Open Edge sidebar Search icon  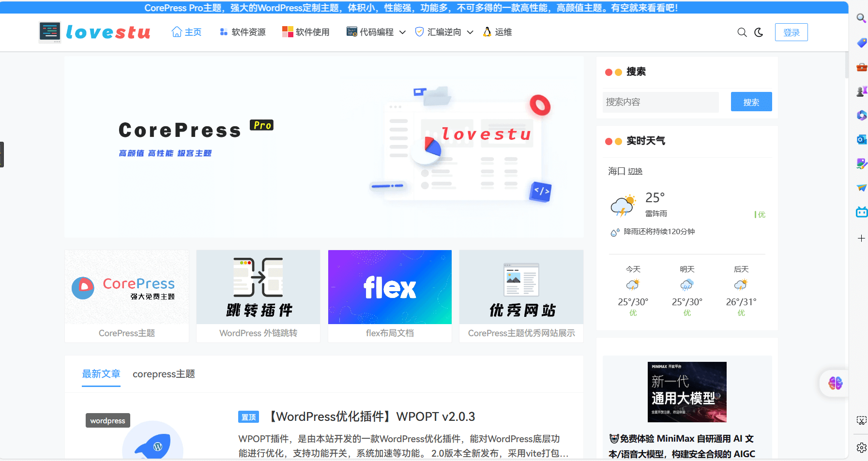(x=861, y=18)
